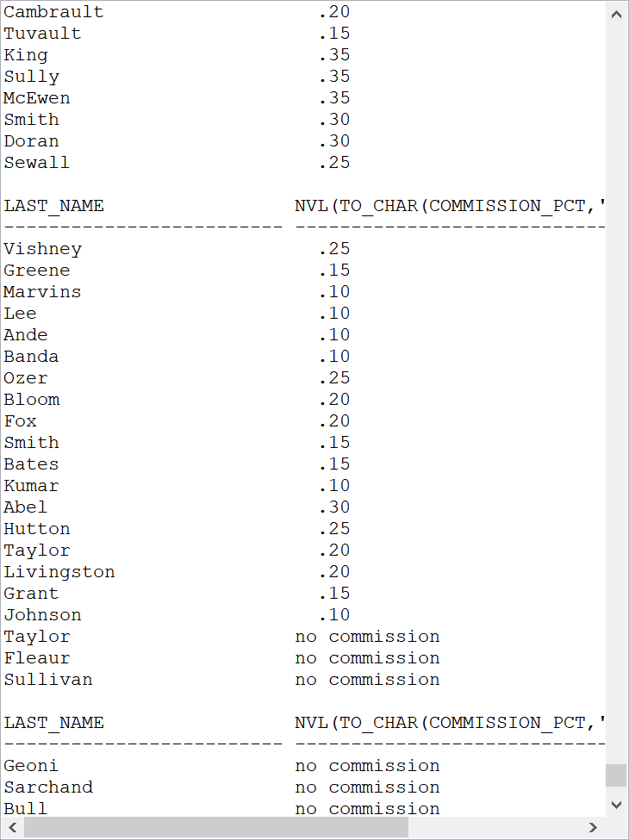
Task: Click the 'no commission' text for Sullivan
Action: click(x=367, y=680)
